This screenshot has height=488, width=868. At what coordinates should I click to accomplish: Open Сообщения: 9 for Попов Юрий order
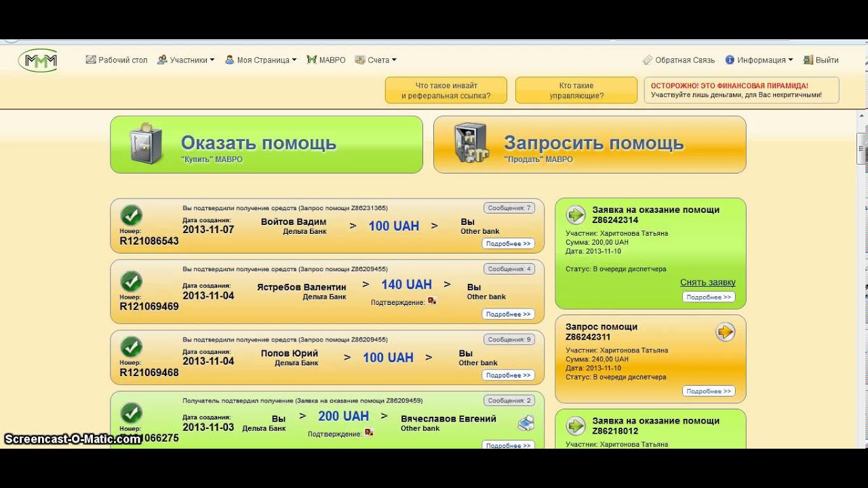[509, 340]
